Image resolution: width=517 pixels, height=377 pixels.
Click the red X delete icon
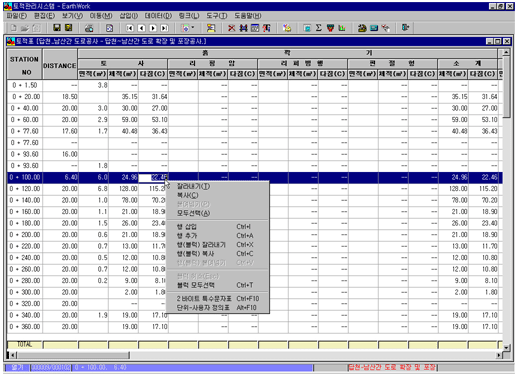[x=231, y=28]
